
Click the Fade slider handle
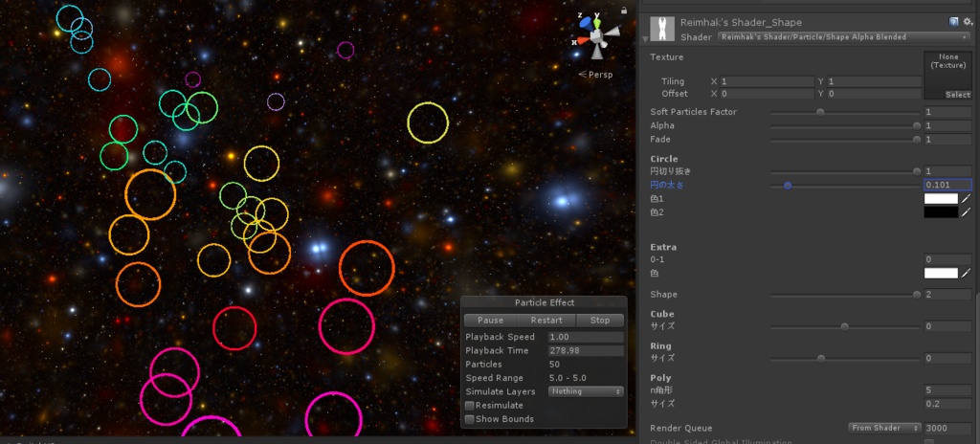click(916, 140)
